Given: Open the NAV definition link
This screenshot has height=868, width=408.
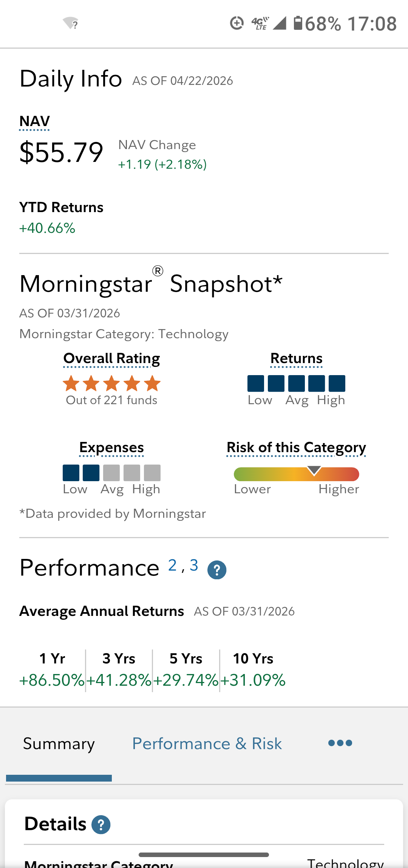Looking at the screenshot, I should 34,122.
